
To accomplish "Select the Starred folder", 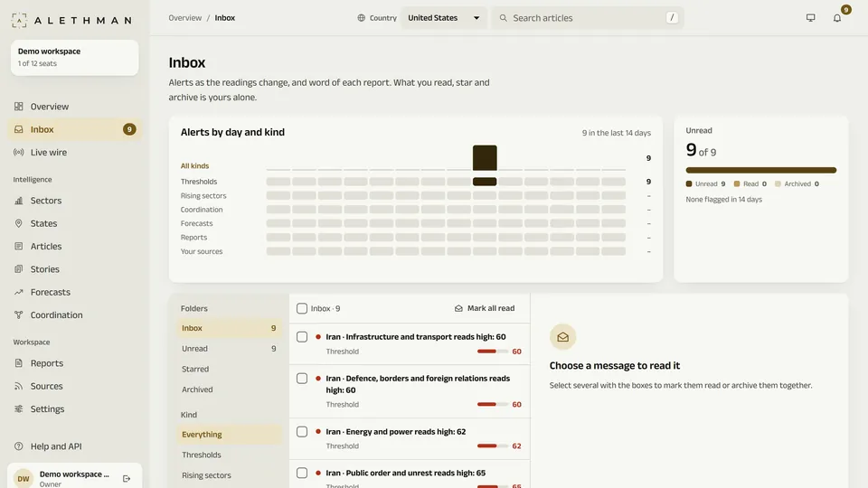I will click(229, 369).
